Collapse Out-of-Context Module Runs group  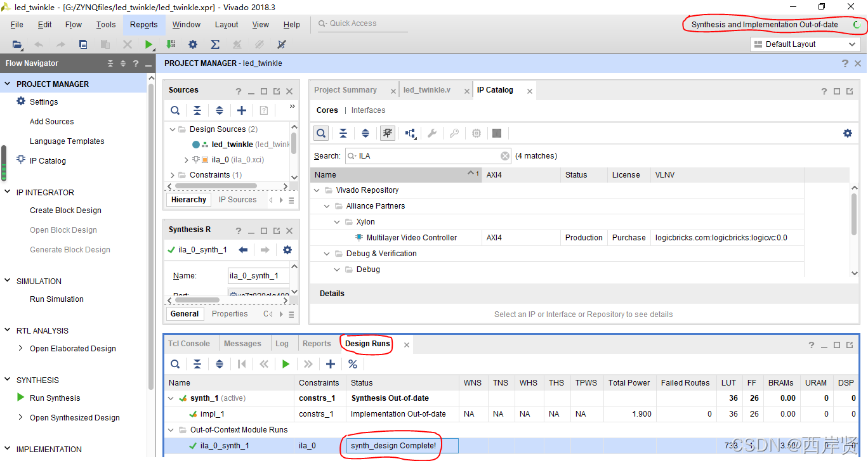point(171,430)
